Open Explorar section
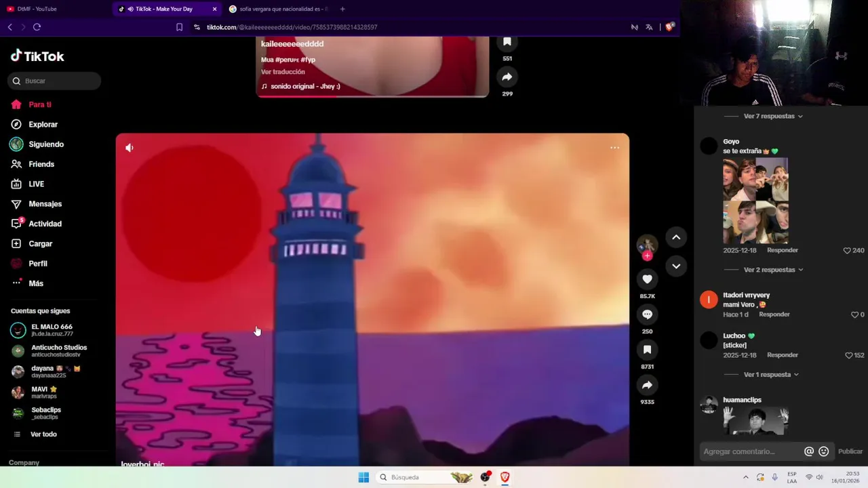Viewport: 868px width, 488px height. (34, 125)
